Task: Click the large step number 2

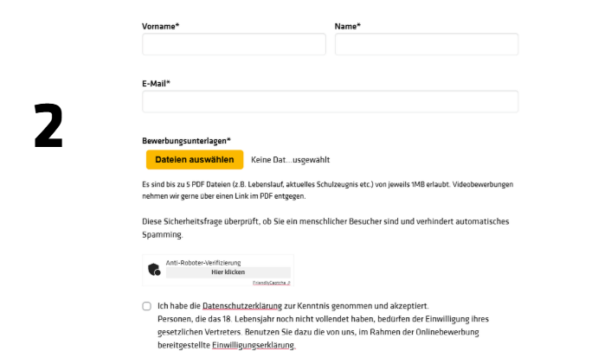Action: click(x=48, y=125)
